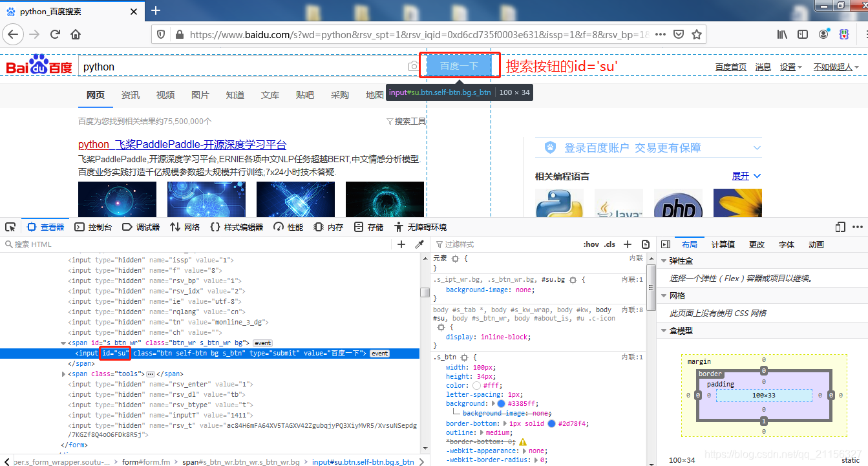Expand the background property arrow

coord(494,404)
